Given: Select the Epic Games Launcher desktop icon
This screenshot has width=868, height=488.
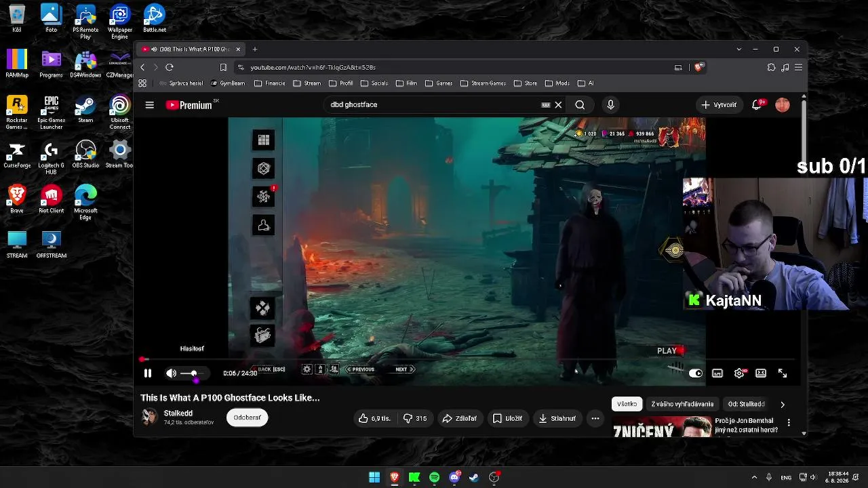Looking at the screenshot, I should 51,113.
